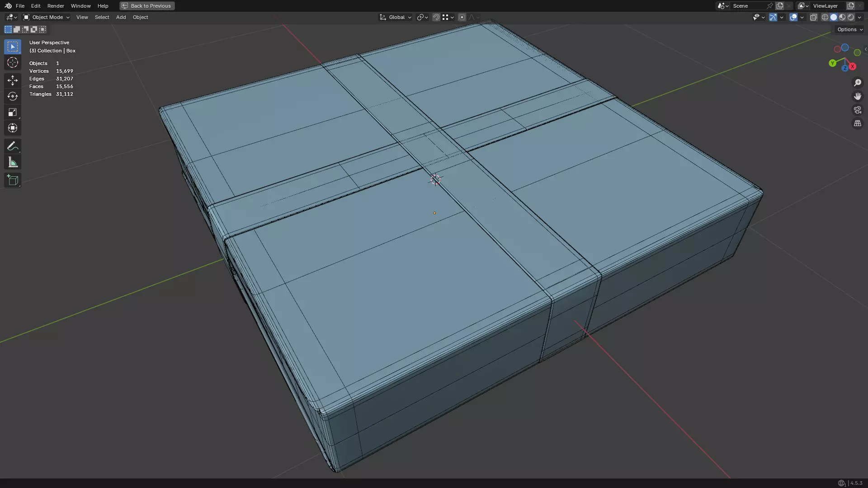Click the camera view icon
Viewport: 868px width, 488px height.
click(x=857, y=110)
